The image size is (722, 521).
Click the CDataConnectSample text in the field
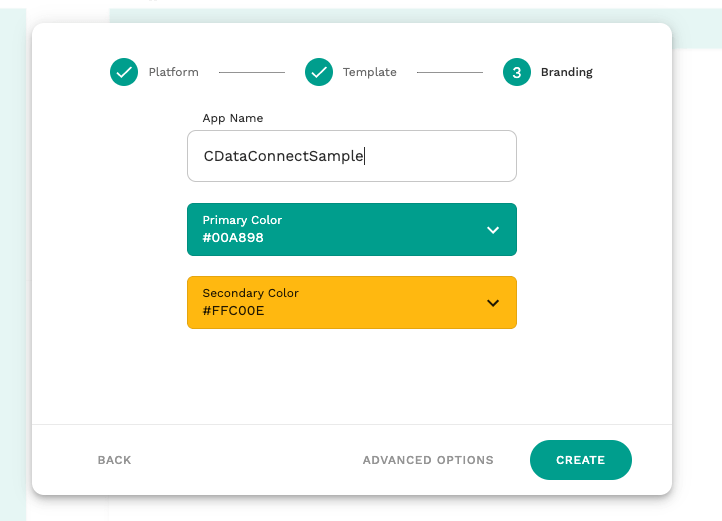click(x=284, y=156)
